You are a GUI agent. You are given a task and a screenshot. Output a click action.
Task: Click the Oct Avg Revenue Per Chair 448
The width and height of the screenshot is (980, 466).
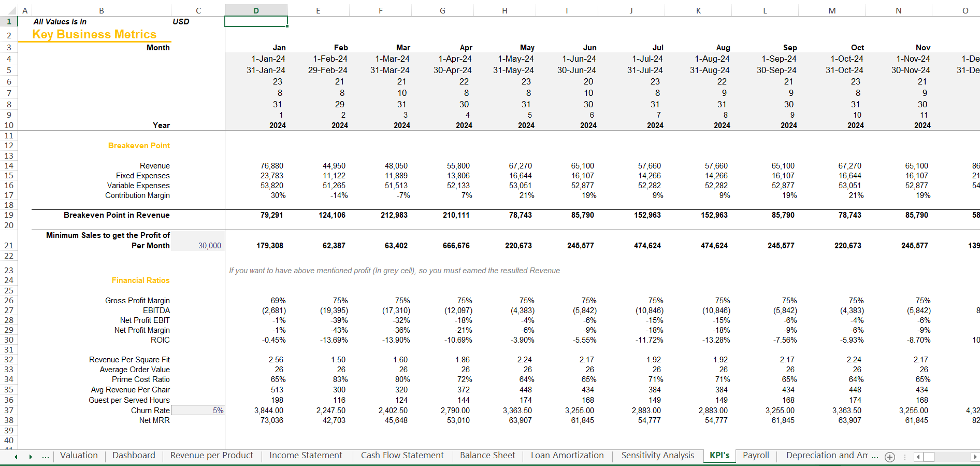[855, 390]
